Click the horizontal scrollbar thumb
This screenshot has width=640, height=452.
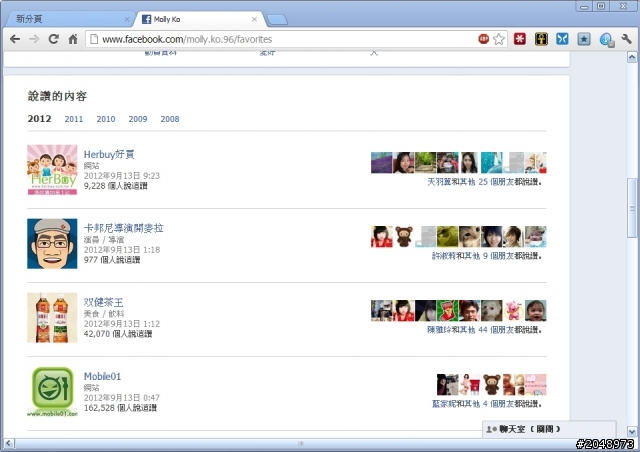(x=300, y=443)
